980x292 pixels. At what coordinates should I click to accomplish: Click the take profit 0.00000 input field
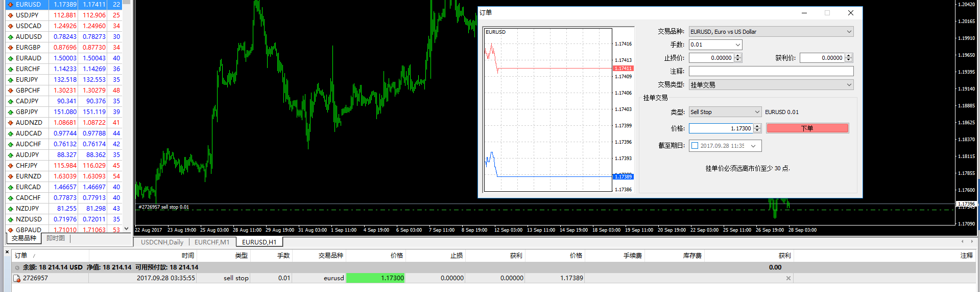(x=822, y=58)
